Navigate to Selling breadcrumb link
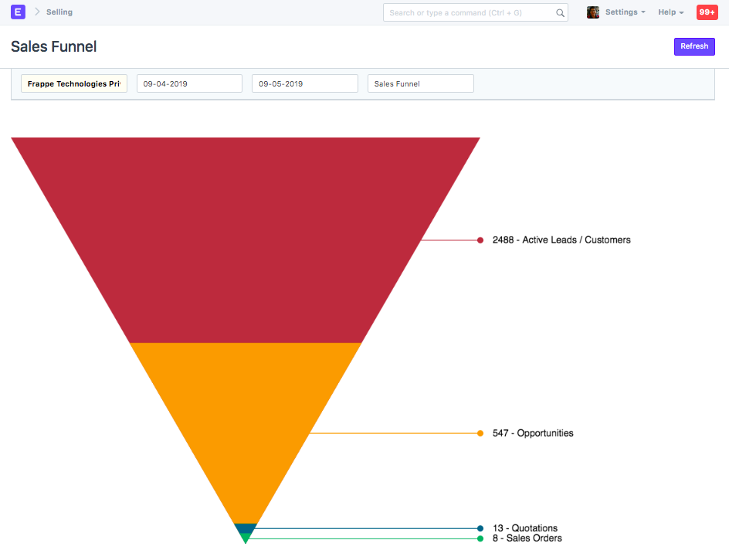This screenshot has height=560, width=729. click(x=59, y=12)
